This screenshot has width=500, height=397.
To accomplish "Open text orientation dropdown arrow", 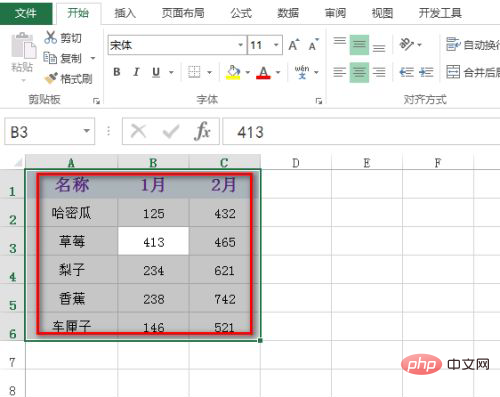I will tap(420, 45).
